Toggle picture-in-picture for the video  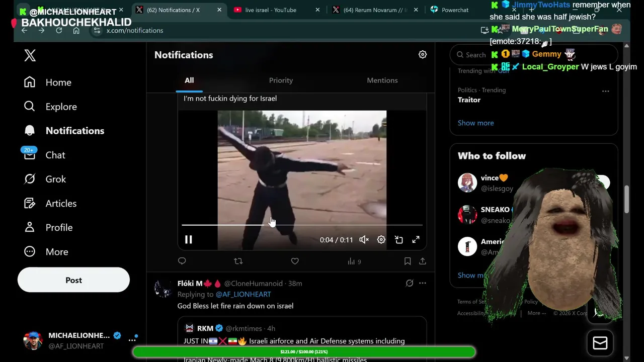pyautogui.click(x=398, y=240)
